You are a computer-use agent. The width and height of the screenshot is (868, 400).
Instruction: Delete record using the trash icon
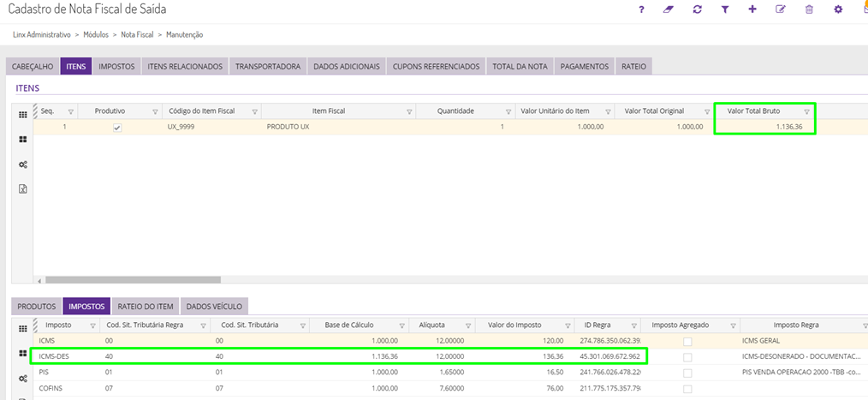pyautogui.click(x=809, y=9)
